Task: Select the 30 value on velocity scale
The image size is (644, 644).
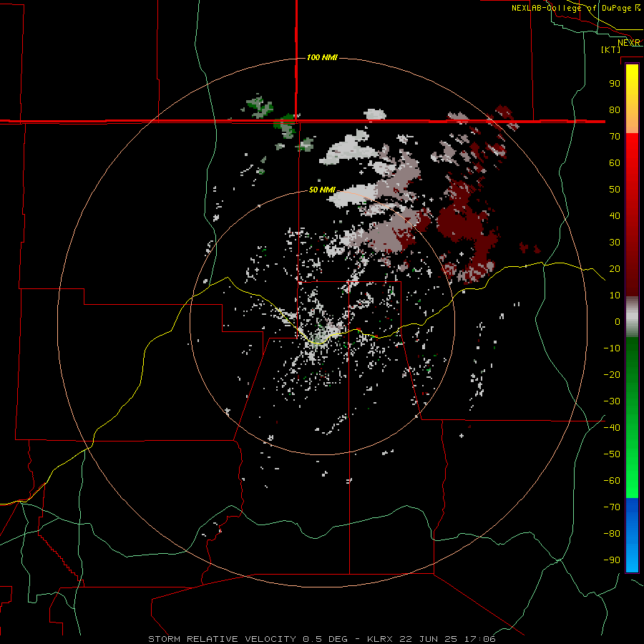Action: coord(615,243)
